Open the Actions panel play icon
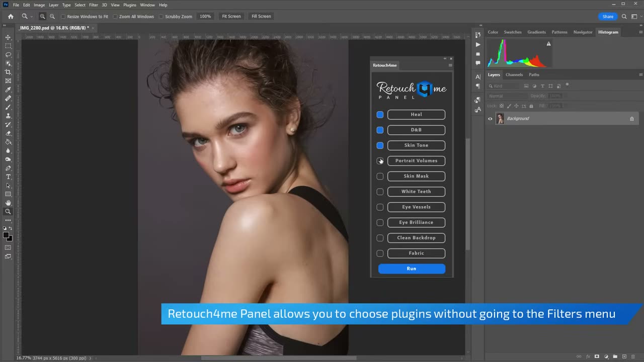 click(x=478, y=44)
